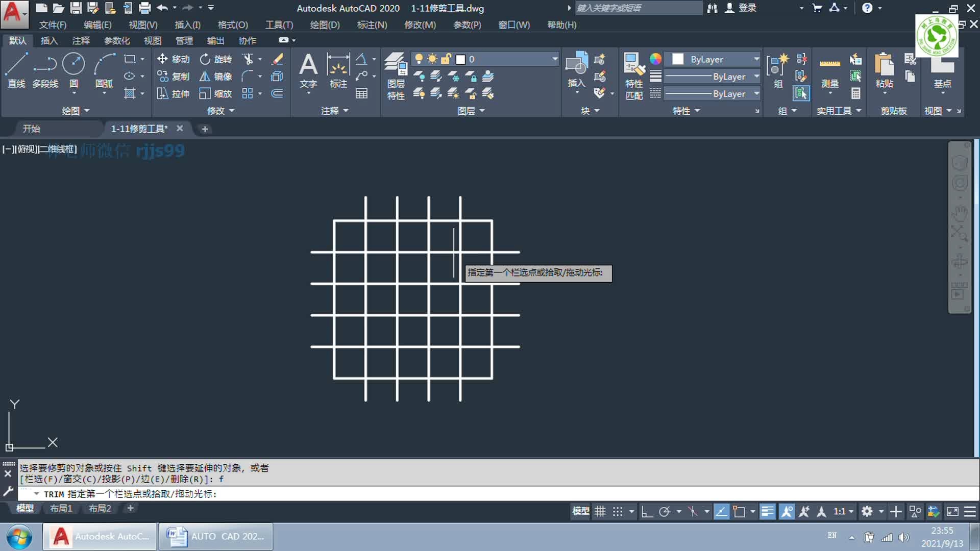Click the Measure (测量) tool
980x551 pixels.
830,70
